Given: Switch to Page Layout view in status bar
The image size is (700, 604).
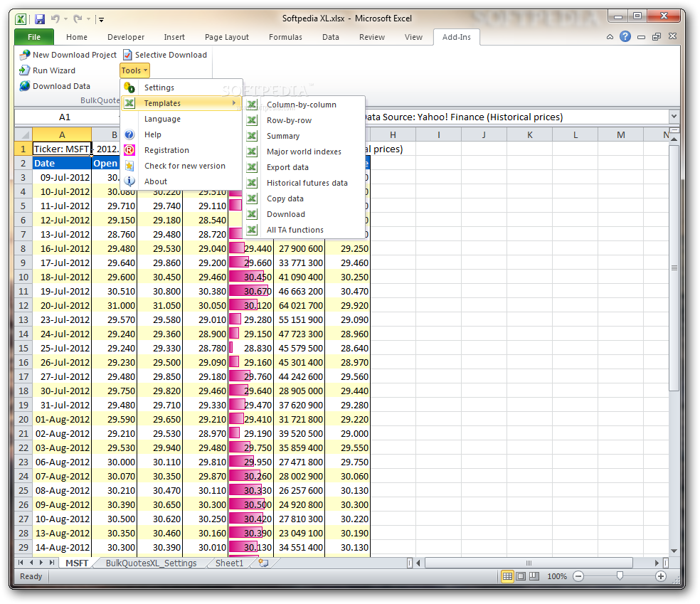Looking at the screenshot, I should pyautogui.click(x=521, y=576).
